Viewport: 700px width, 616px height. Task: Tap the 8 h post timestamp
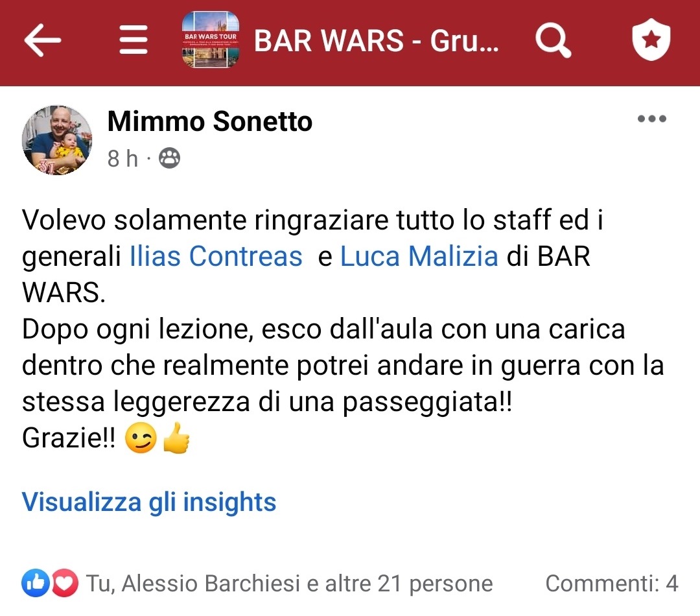pyautogui.click(x=122, y=159)
